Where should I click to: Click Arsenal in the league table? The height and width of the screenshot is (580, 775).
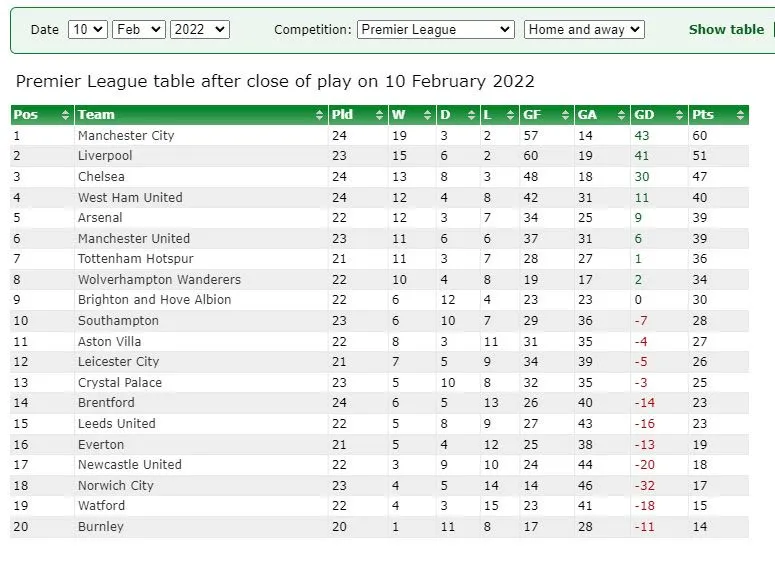[x=100, y=218]
